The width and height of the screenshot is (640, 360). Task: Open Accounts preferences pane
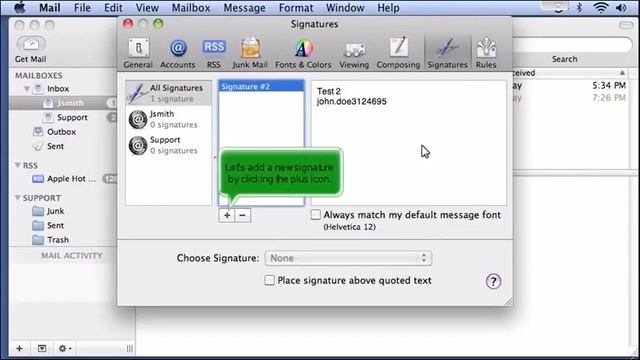click(178, 53)
